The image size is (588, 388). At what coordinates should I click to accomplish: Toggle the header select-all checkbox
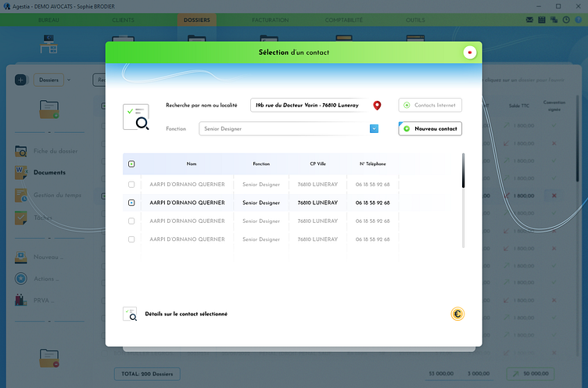[131, 164]
